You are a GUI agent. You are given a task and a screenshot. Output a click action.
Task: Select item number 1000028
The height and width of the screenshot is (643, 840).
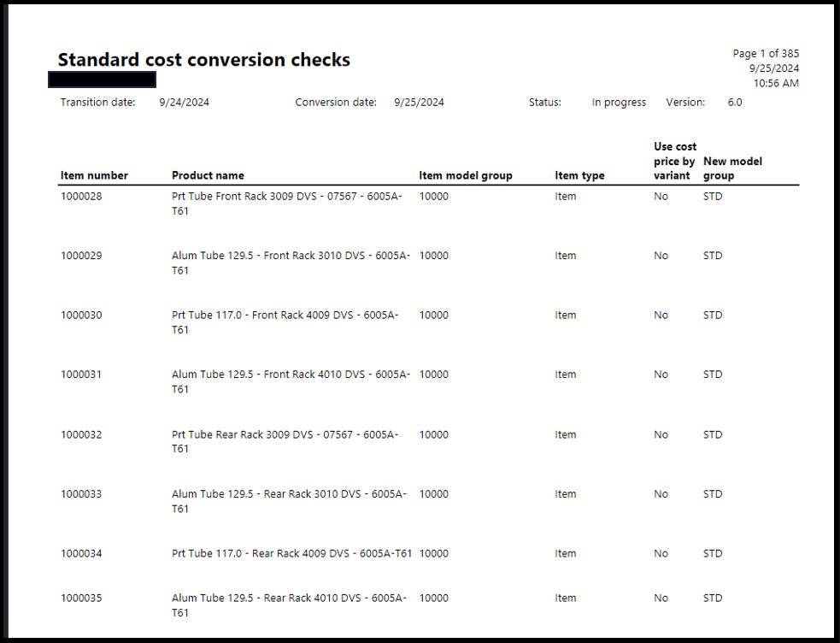tap(81, 197)
